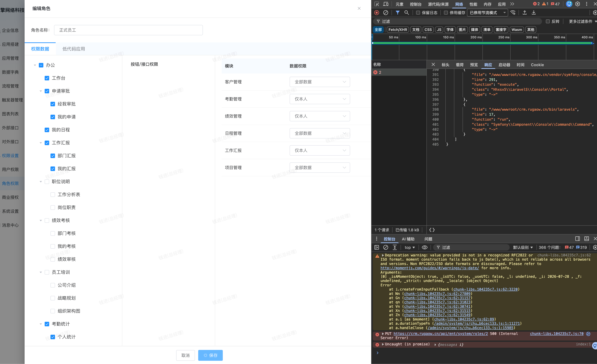Click the export HAR download icon
This screenshot has height=364, width=597.
534,13
